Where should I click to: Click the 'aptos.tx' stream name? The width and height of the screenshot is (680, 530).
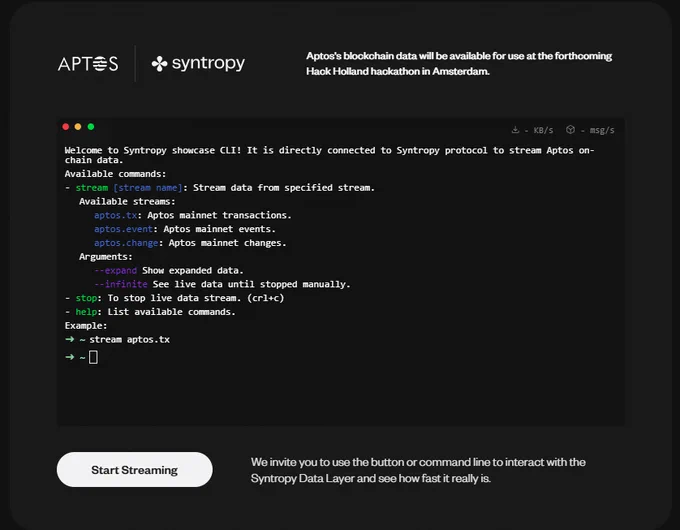pos(115,215)
